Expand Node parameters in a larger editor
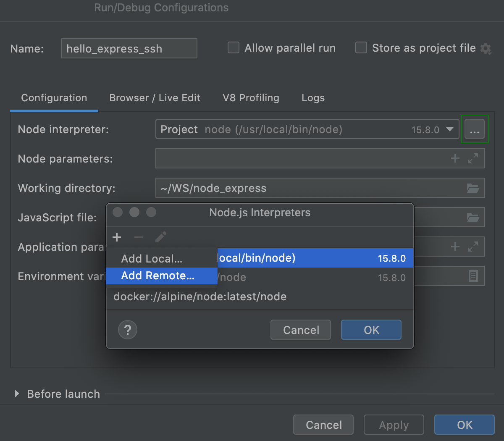Image resolution: width=504 pixels, height=441 pixels. [x=473, y=158]
